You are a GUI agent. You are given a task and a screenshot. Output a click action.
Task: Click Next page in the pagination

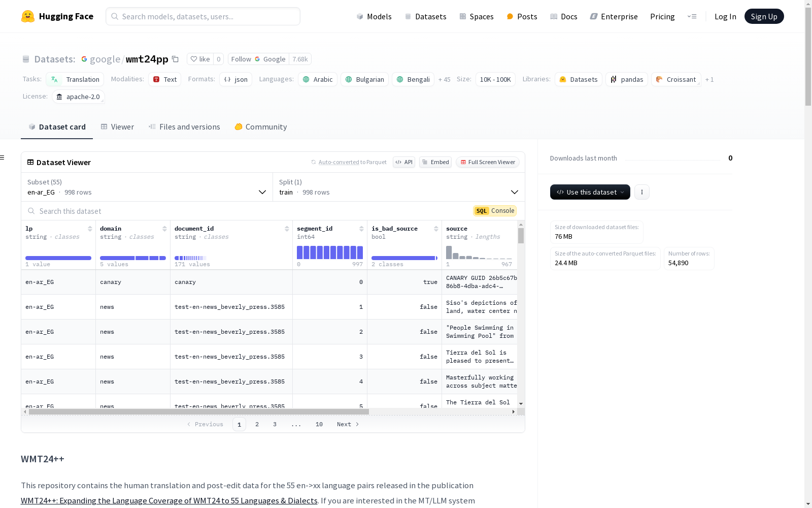348,424
